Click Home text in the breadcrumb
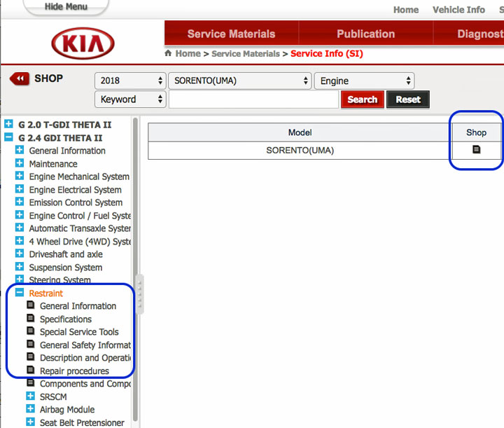 (188, 53)
